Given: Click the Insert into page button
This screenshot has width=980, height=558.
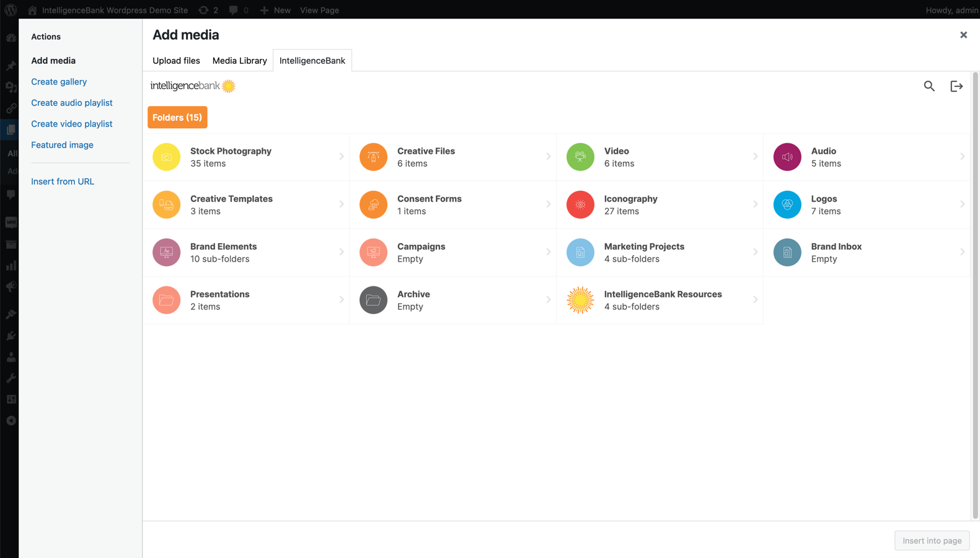Looking at the screenshot, I should tap(932, 541).
